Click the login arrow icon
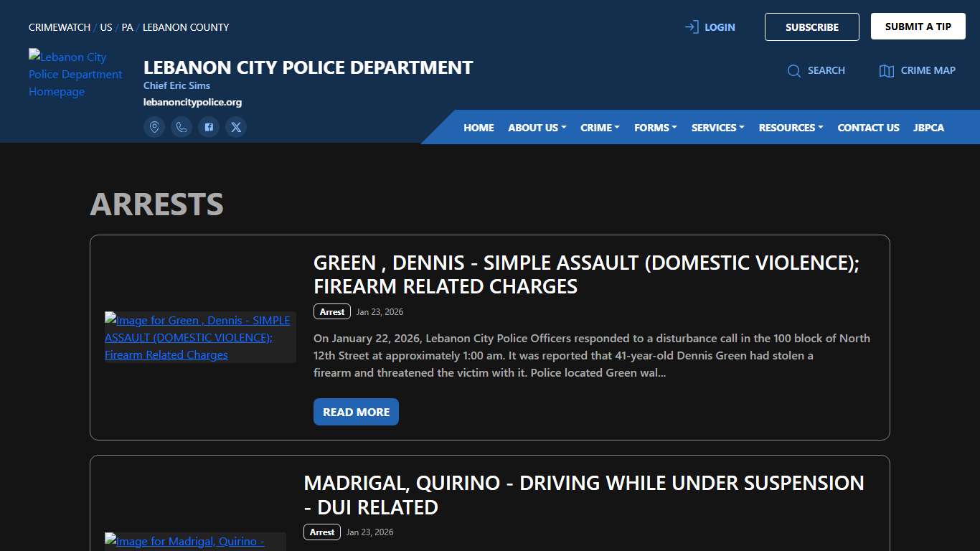This screenshot has height=551, width=980. coord(691,27)
